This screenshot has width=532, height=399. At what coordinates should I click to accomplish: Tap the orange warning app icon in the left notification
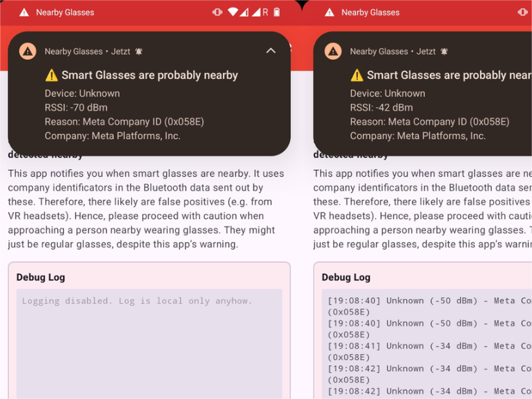27,51
